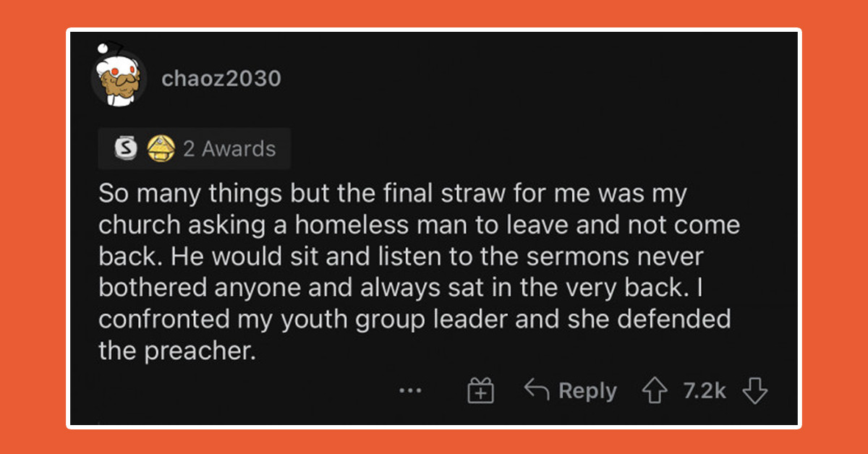Select the yellow pyramid award icon
Image resolution: width=868 pixels, height=454 pixels.
click(x=163, y=148)
